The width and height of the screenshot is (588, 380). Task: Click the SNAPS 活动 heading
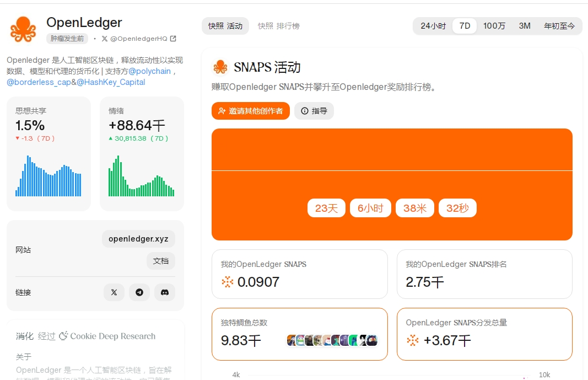point(267,67)
